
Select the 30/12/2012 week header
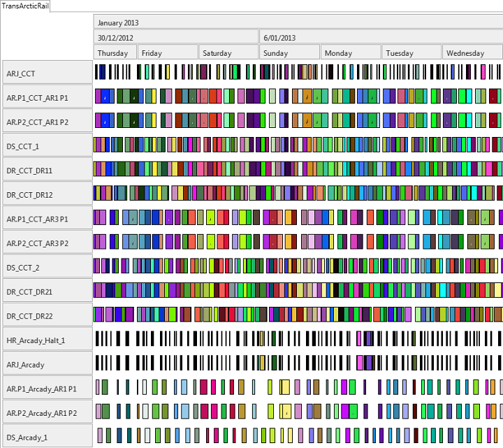(x=176, y=38)
